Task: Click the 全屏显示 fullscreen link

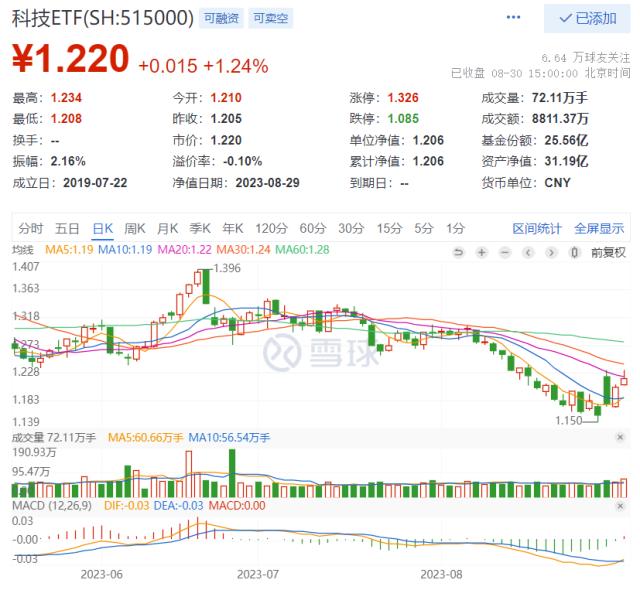Action: click(599, 228)
